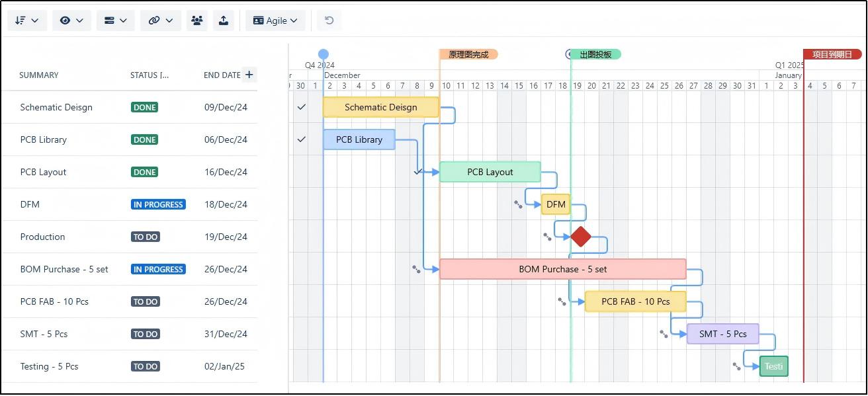The image size is (868, 396).
Task: Click the checkmark beside the Schematic Deisgn bar
Action: point(302,107)
